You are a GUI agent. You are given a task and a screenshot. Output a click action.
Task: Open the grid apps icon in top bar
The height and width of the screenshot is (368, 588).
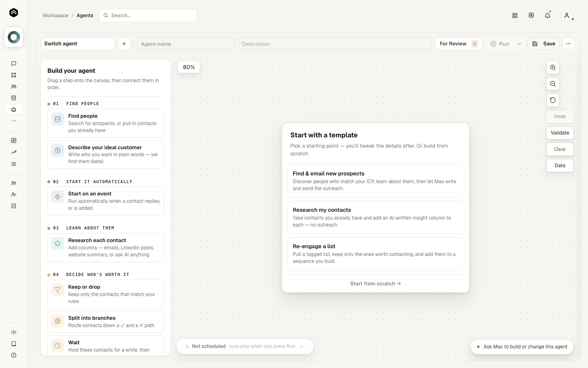[515, 16]
